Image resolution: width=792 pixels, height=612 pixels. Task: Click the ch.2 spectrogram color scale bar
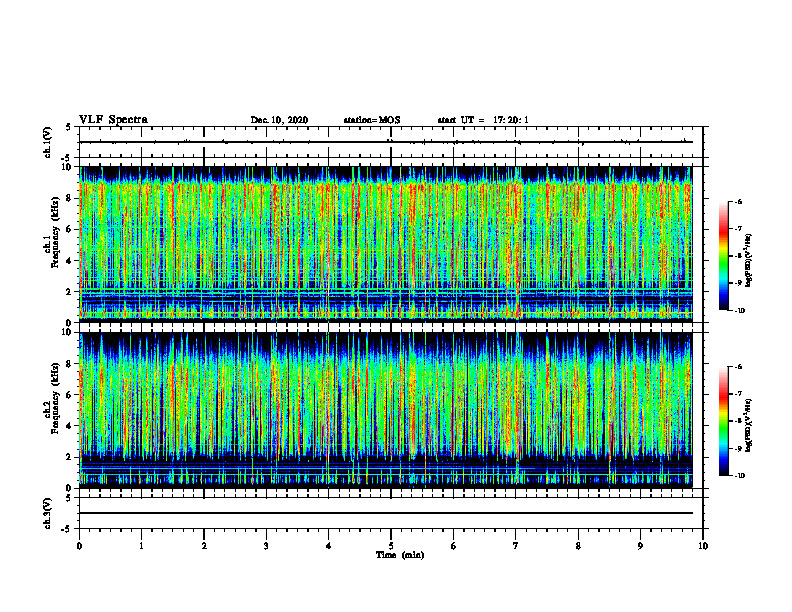[723, 421]
